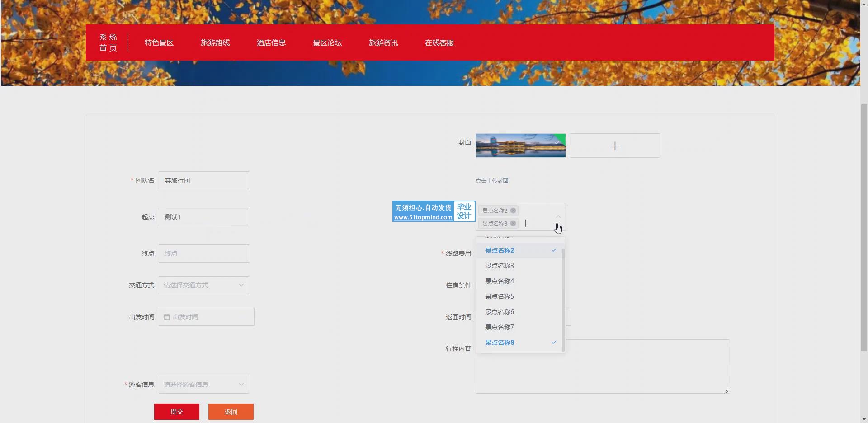Click the 出发时间 date field
The image size is (868, 423).
point(207,317)
